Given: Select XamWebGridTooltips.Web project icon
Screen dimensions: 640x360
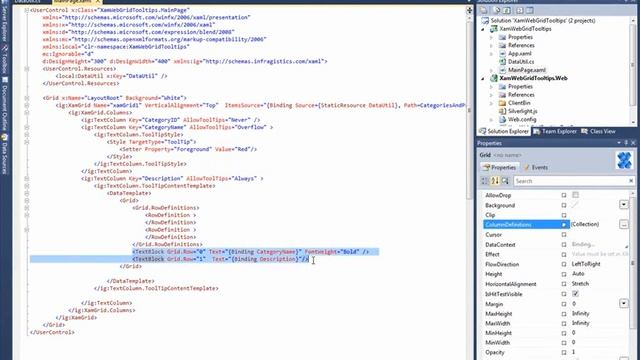Looking at the screenshot, I should click(493, 78).
